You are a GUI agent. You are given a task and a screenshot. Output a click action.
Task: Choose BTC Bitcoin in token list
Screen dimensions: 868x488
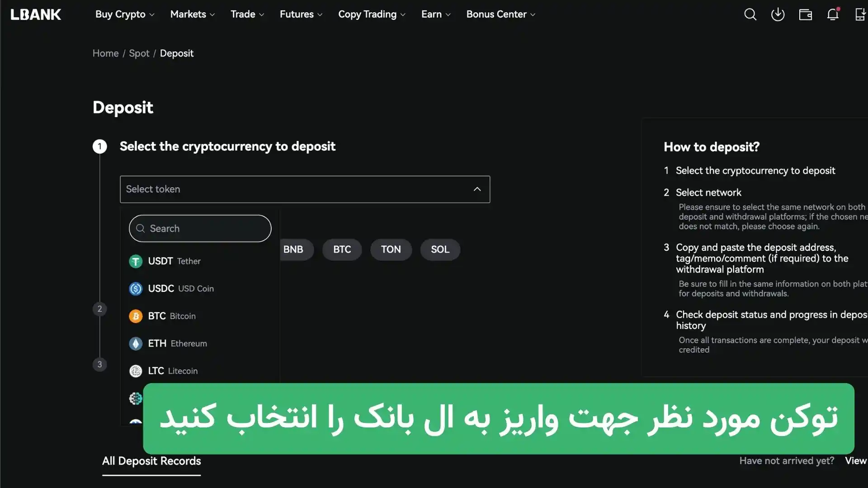[172, 316]
